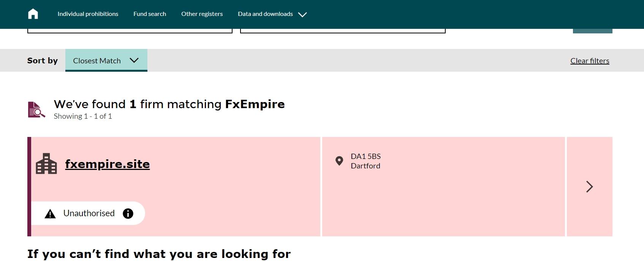Viewport: 644px width, 261px height.
Task: Open firm details with right chevron arrow
Action: [589, 187]
